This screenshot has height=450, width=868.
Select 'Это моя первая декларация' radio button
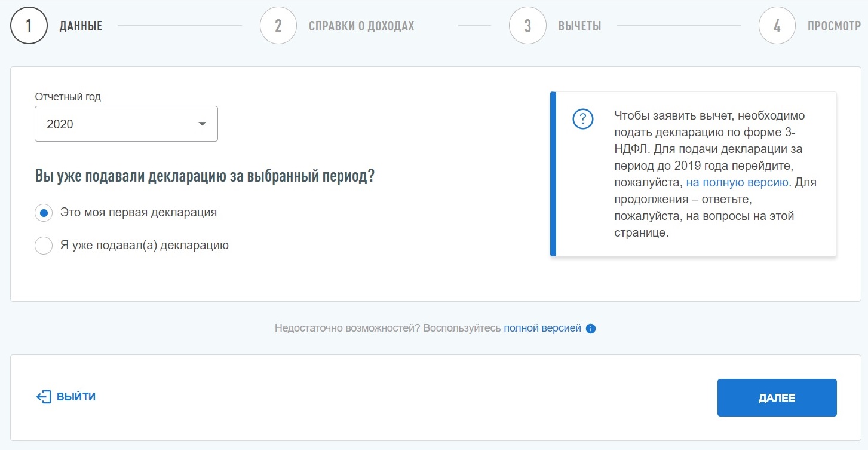click(x=44, y=213)
